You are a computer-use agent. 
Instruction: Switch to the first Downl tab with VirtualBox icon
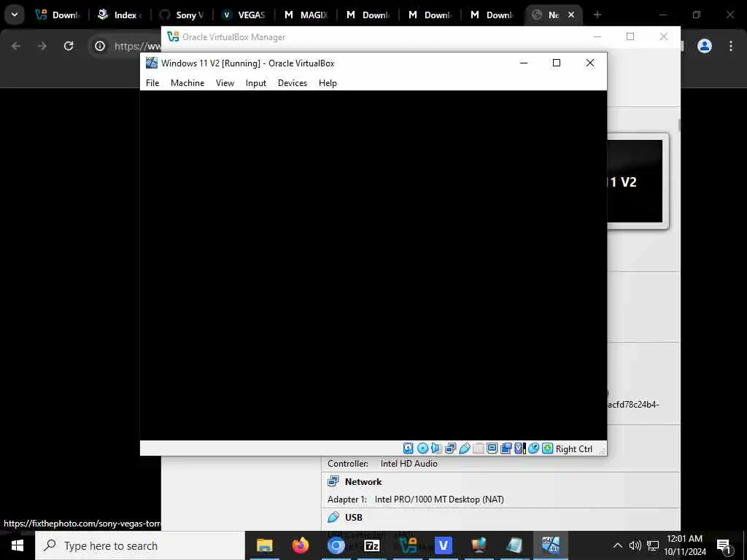[x=58, y=15]
